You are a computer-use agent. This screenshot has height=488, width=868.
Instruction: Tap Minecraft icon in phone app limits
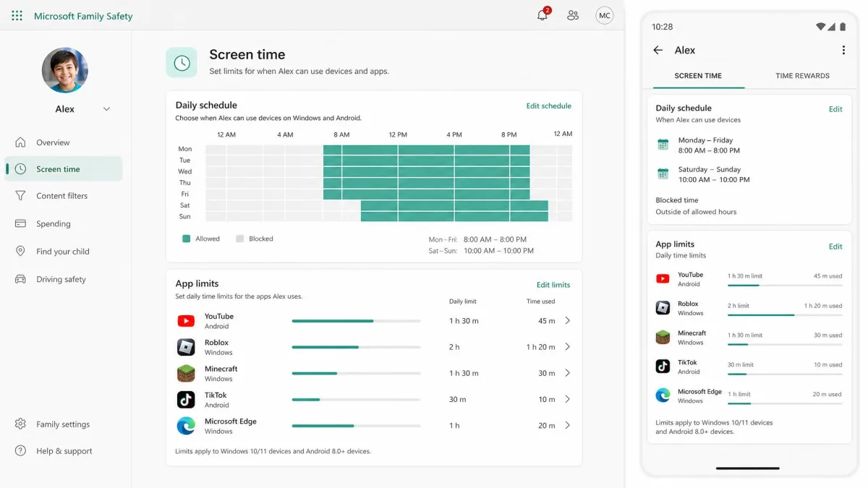663,337
